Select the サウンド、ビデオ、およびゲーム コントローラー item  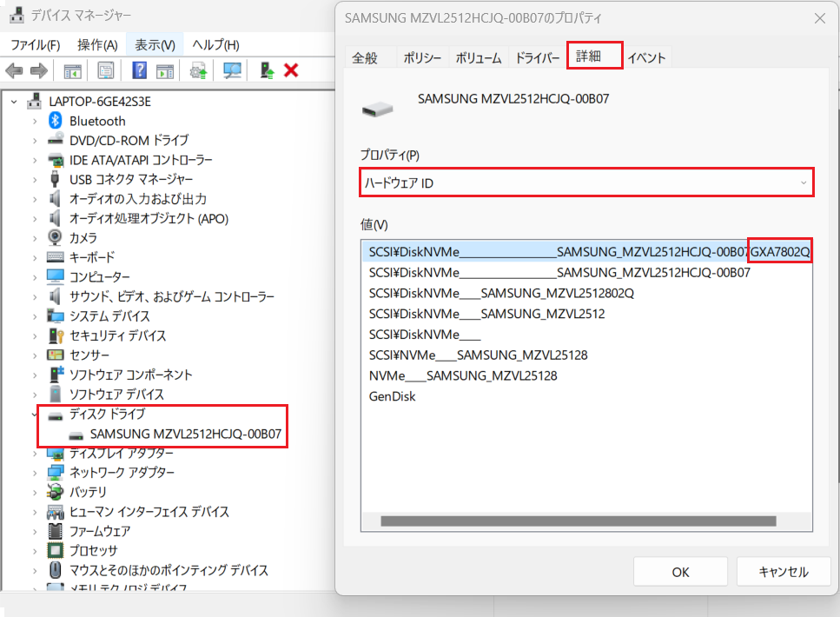click(171, 296)
